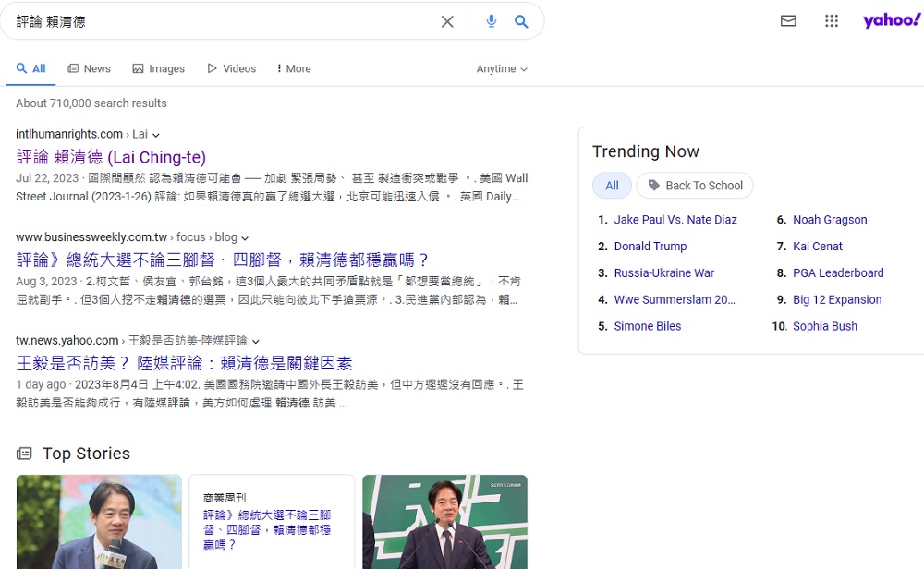The width and height of the screenshot is (924, 569).
Task: Expand options arrow beside businessweekly.com.tw result
Action: (245, 238)
